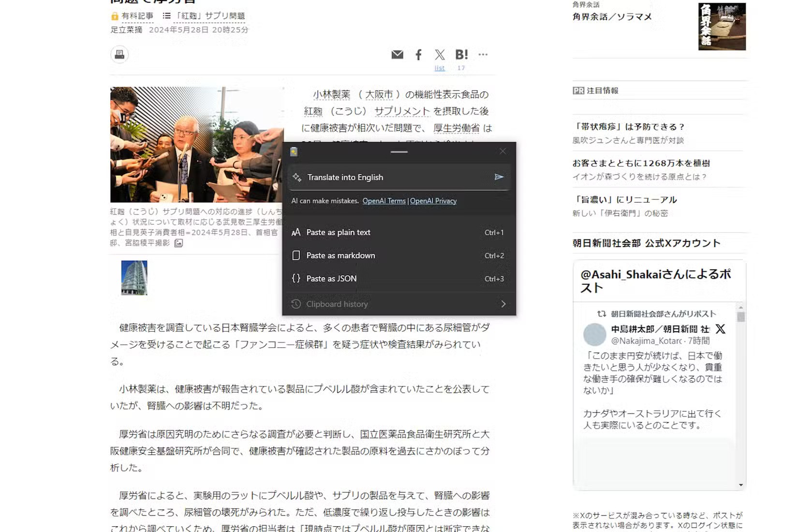
Task: Share article on X
Action: (x=440, y=55)
